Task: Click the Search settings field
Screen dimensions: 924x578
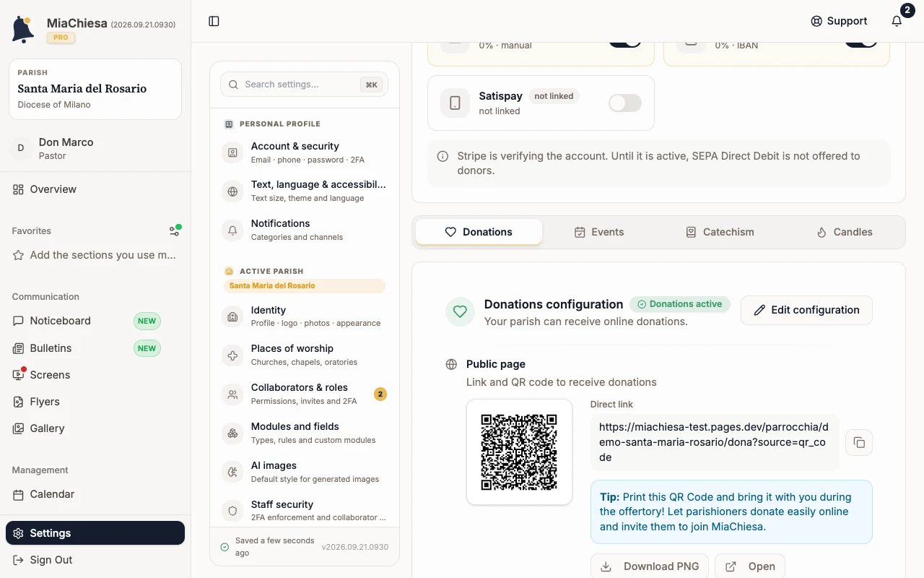Action: 305,85
